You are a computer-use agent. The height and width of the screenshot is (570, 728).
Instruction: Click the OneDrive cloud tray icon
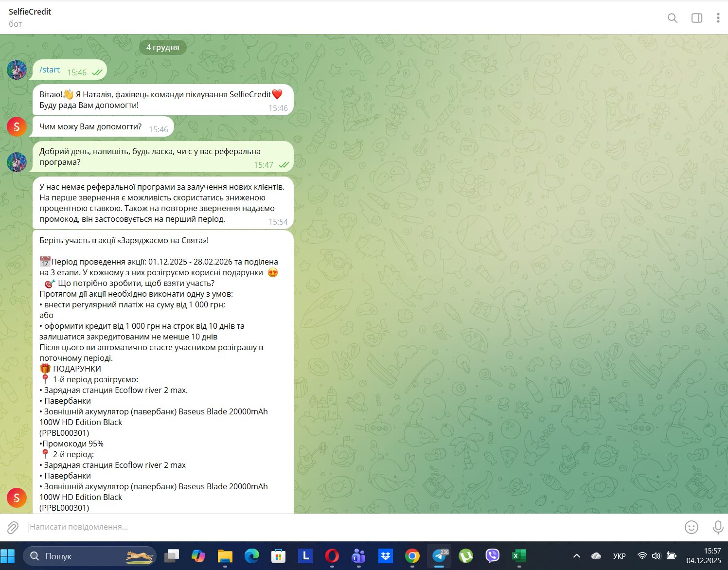596,556
